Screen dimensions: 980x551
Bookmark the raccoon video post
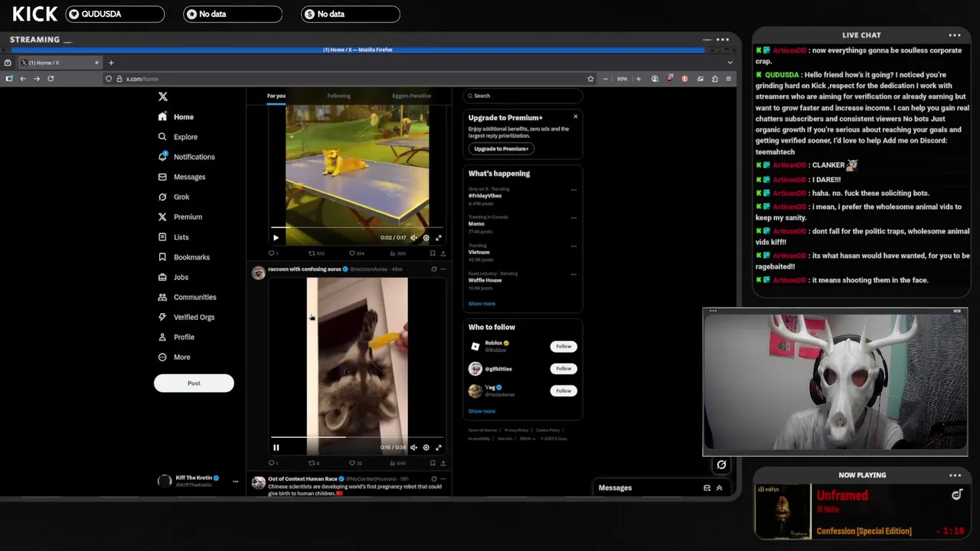[x=433, y=463]
